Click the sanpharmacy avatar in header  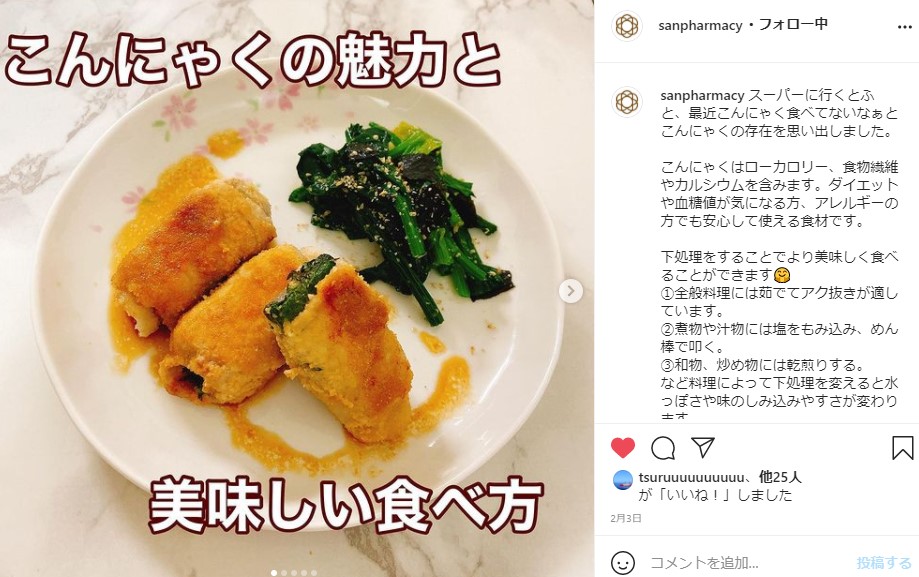coord(627,26)
